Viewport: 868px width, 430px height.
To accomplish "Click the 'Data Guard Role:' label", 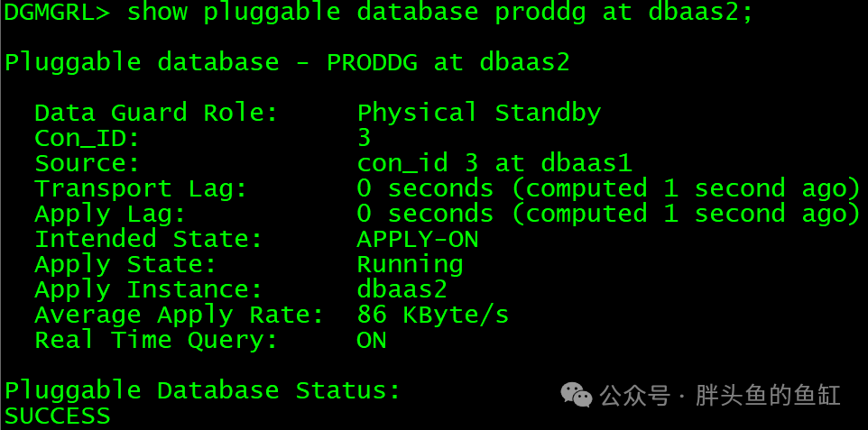I will (x=156, y=113).
